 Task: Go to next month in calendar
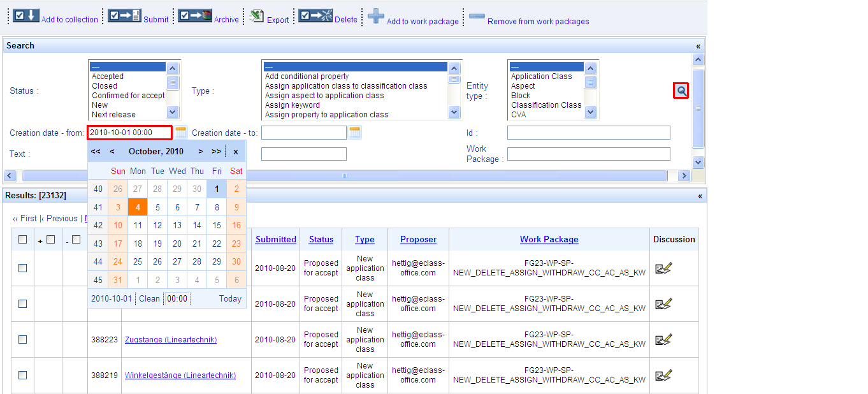(x=200, y=152)
